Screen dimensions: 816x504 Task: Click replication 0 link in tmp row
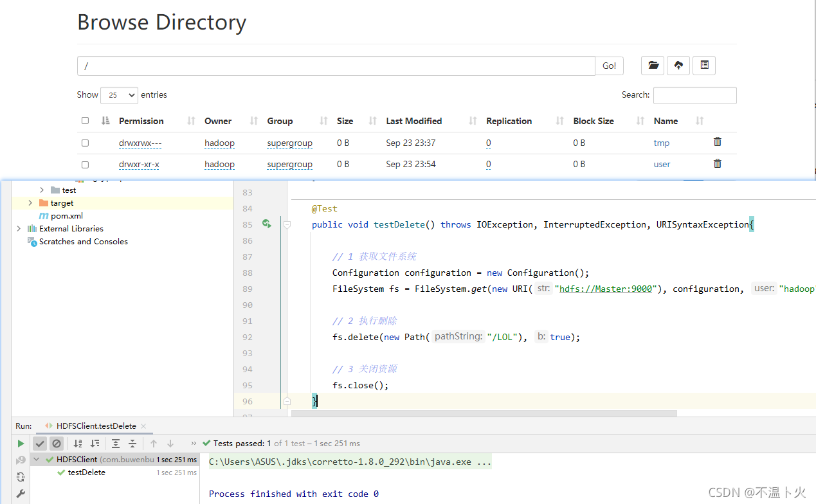[x=489, y=143]
